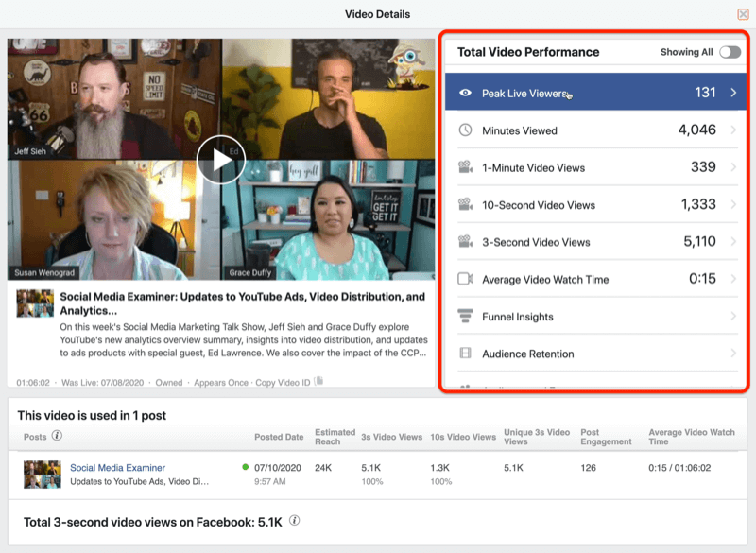Select the 10-Second Video Views metric
The height and width of the screenshot is (553, 756).
[597, 204]
